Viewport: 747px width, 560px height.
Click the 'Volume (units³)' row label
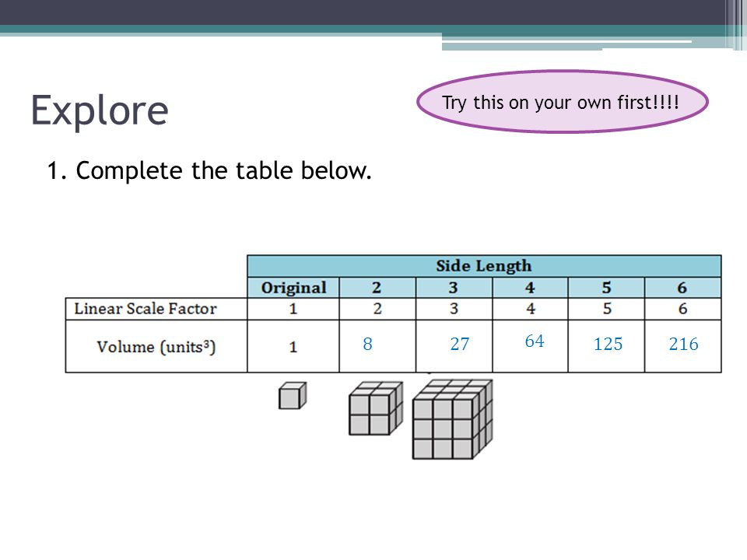click(x=156, y=346)
